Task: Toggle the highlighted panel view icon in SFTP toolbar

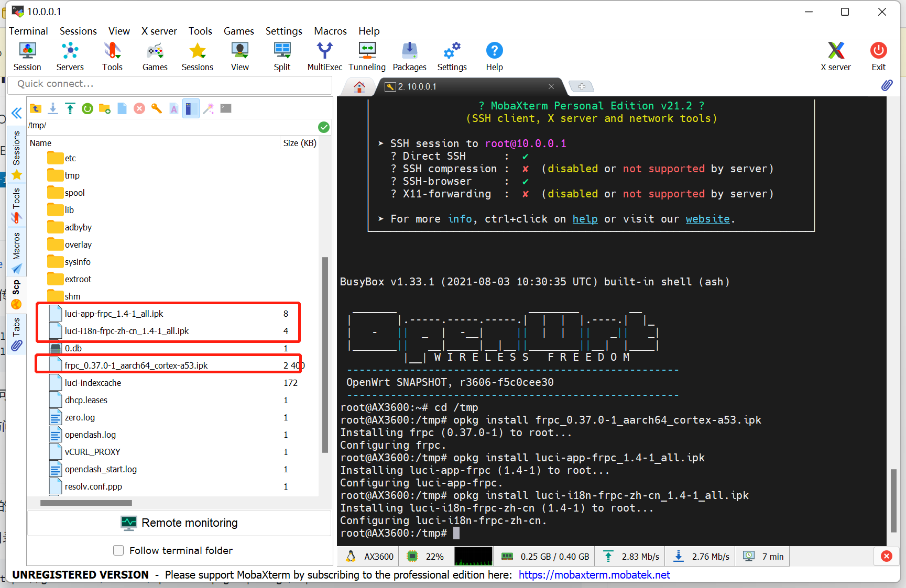Action: (191, 108)
